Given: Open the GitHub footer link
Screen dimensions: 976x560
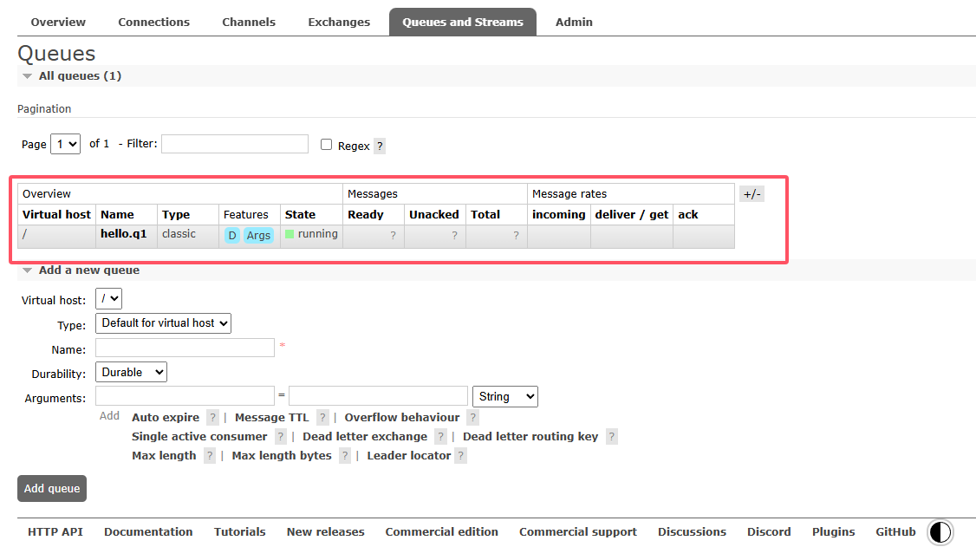Looking at the screenshot, I should point(895,532).
